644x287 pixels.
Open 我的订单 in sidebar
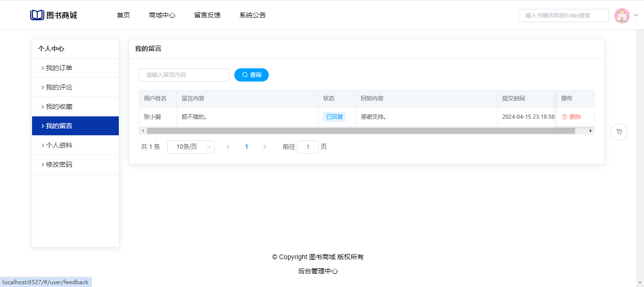pos(59,68)
